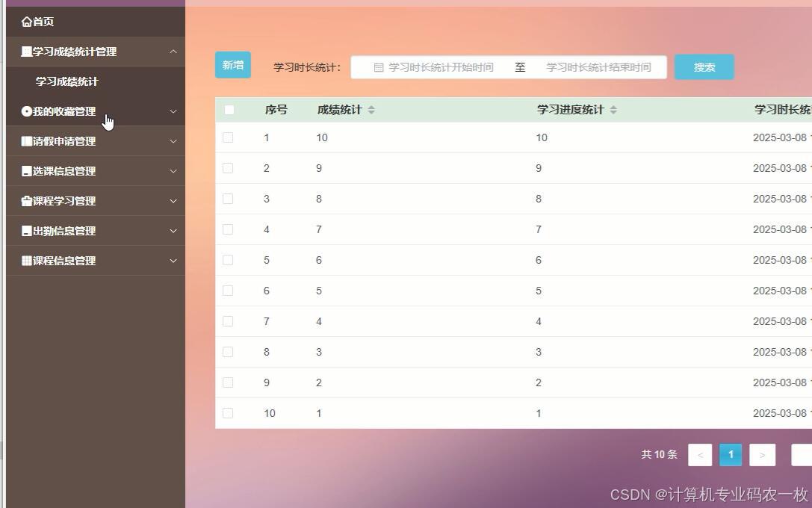
Task: Select 课程信息管理 menu label
Action: 64,261
